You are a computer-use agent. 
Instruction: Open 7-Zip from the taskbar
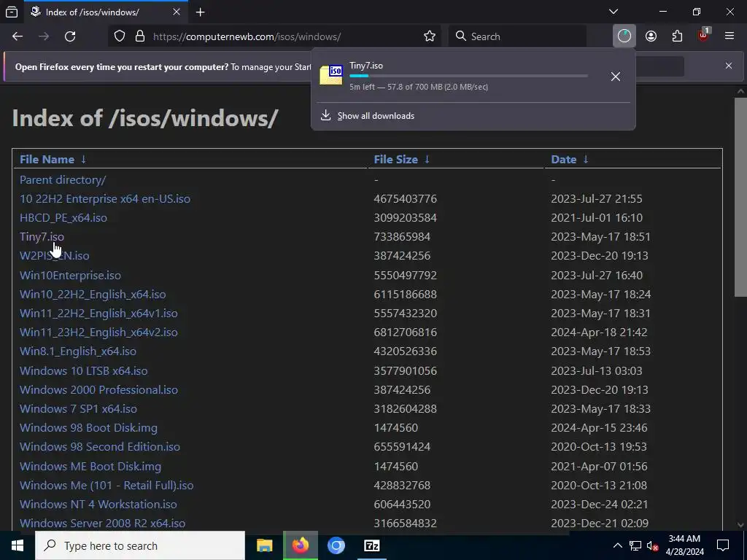click(x=371, y=545)
